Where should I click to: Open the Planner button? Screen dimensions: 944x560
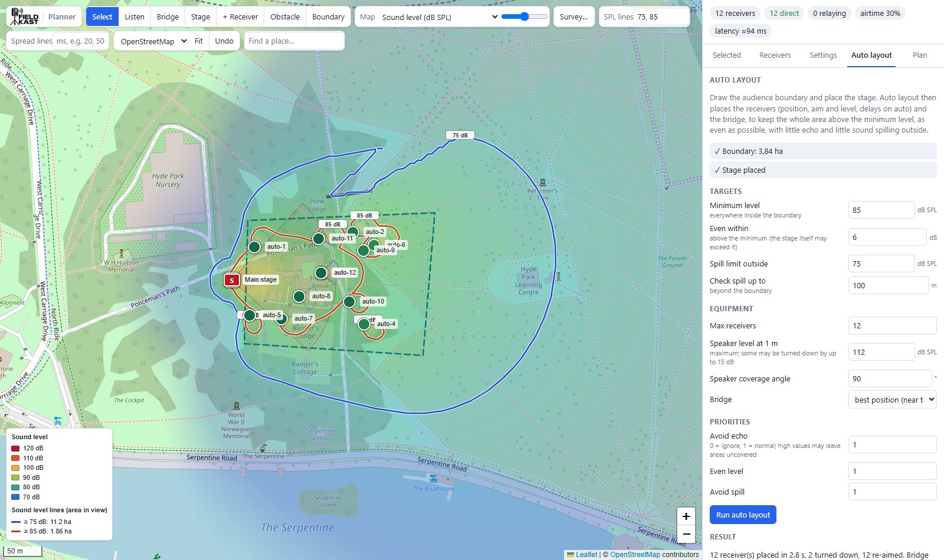click(62, 17)
